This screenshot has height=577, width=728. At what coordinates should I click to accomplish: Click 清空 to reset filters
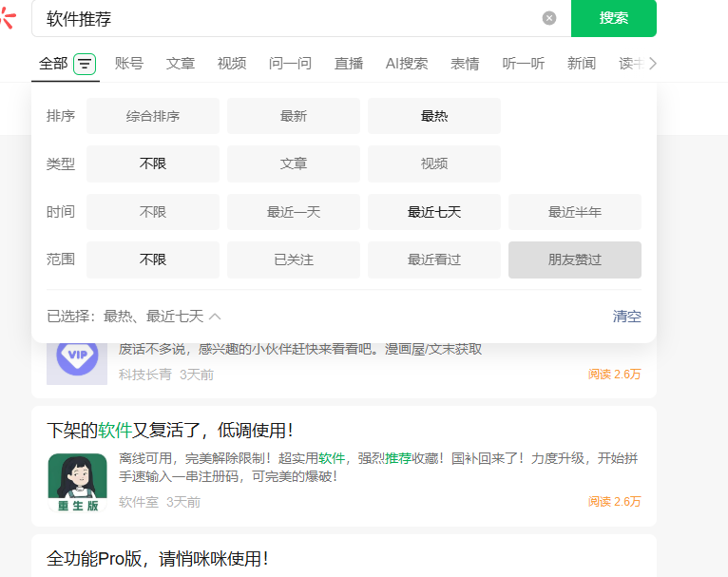[627, 317]
